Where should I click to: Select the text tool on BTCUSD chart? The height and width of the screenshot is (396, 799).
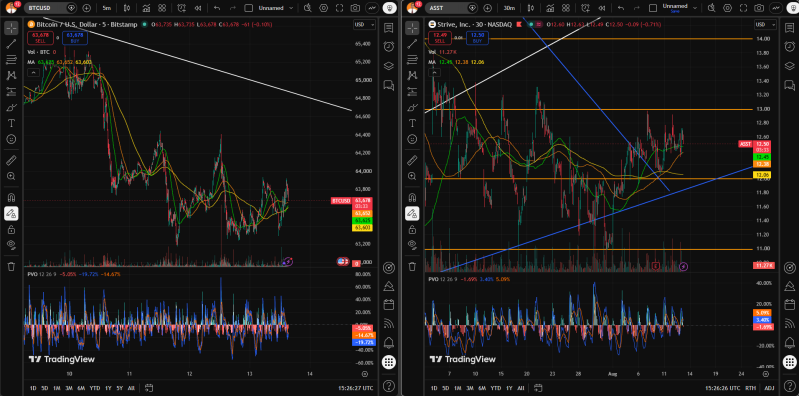(11, 123)
